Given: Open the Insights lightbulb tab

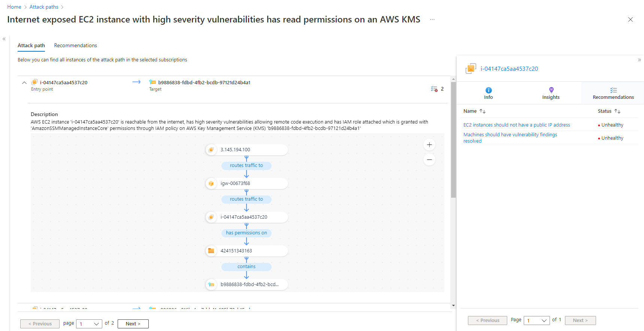Looking at the screenshot, I should click(x=551, y=90).
